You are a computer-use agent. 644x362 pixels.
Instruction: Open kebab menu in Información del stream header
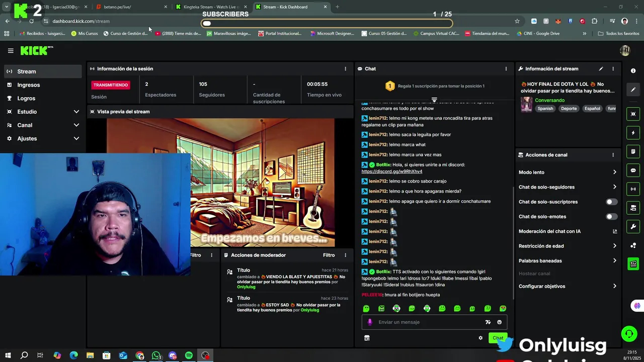pos(613,69)
